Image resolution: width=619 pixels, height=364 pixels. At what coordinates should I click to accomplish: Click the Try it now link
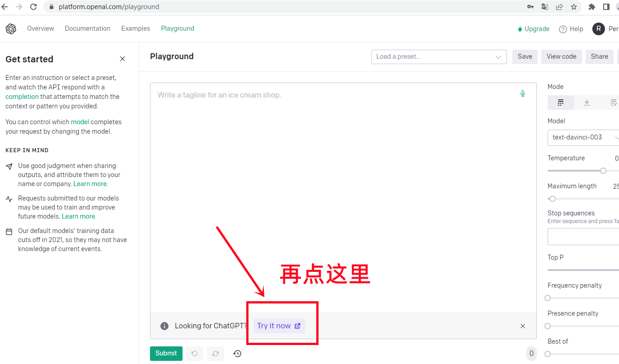click(x=279, y=326)
